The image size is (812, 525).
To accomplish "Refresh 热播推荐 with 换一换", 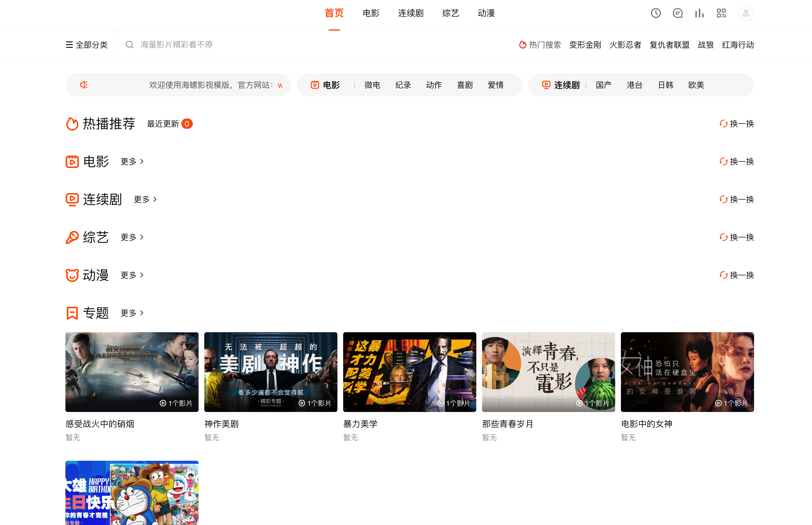I will 736,124.
